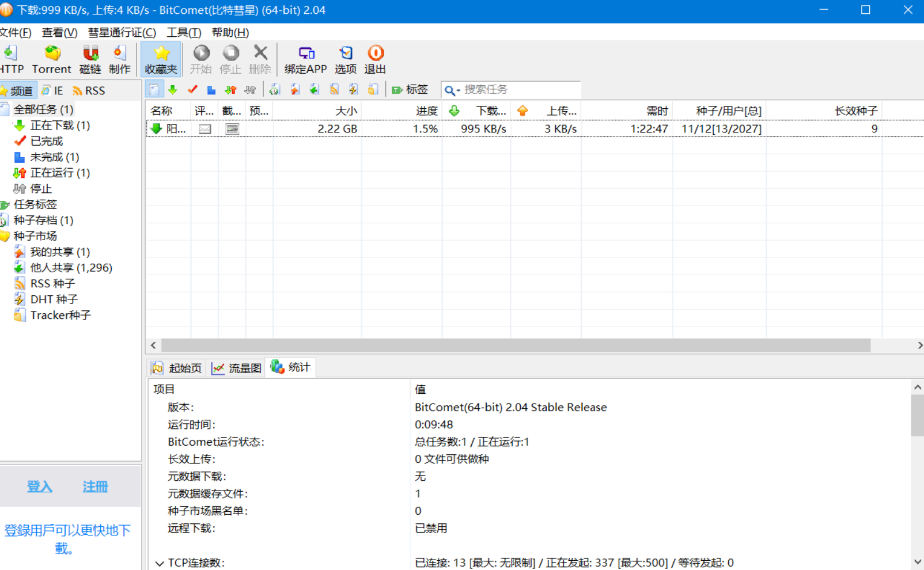Open the 工具(T) menu
924x570 pixels.
[x=184, y=32]
